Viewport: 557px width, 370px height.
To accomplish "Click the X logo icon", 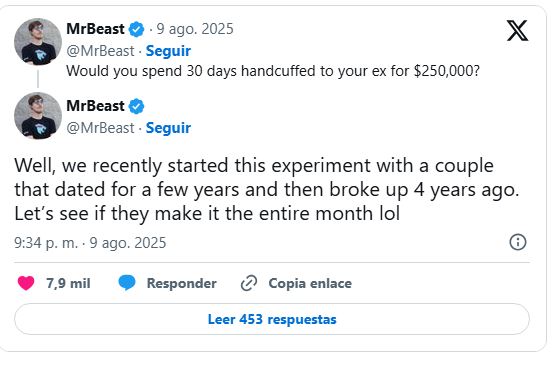I will click(x=517, y=31).
